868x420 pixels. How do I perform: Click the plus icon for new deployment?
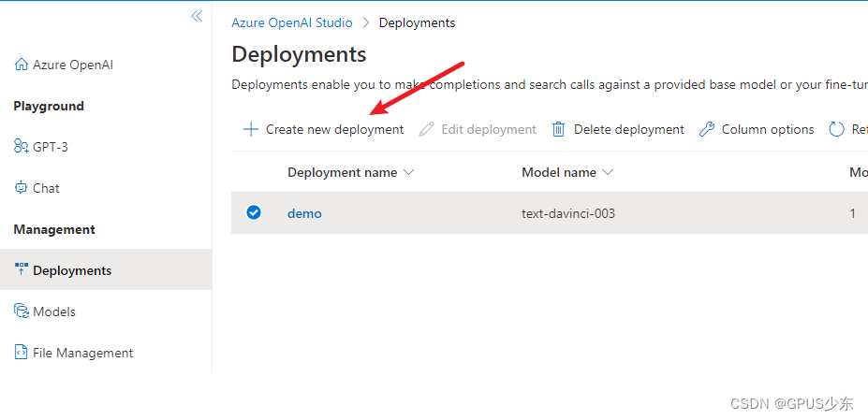click(251, 129)
